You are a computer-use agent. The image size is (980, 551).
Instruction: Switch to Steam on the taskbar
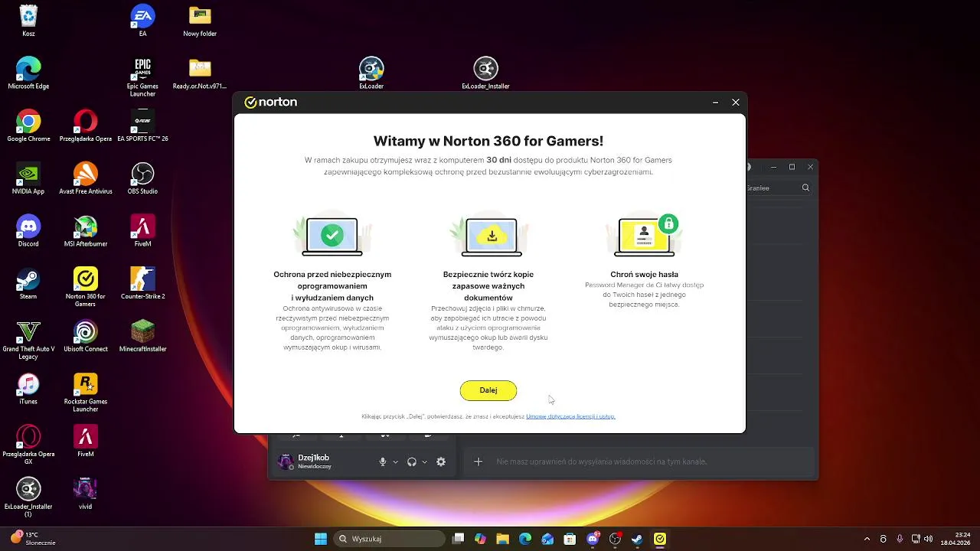(637, 539)
